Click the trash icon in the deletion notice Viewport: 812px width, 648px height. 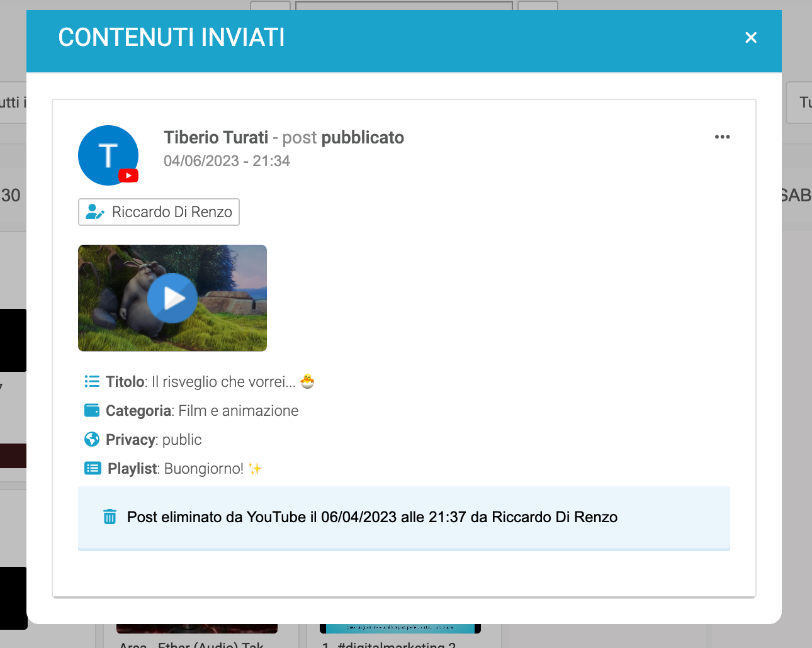click(110, 517)
